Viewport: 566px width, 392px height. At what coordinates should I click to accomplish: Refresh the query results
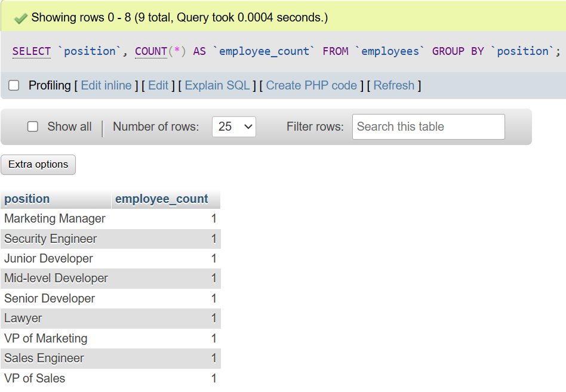393,85
